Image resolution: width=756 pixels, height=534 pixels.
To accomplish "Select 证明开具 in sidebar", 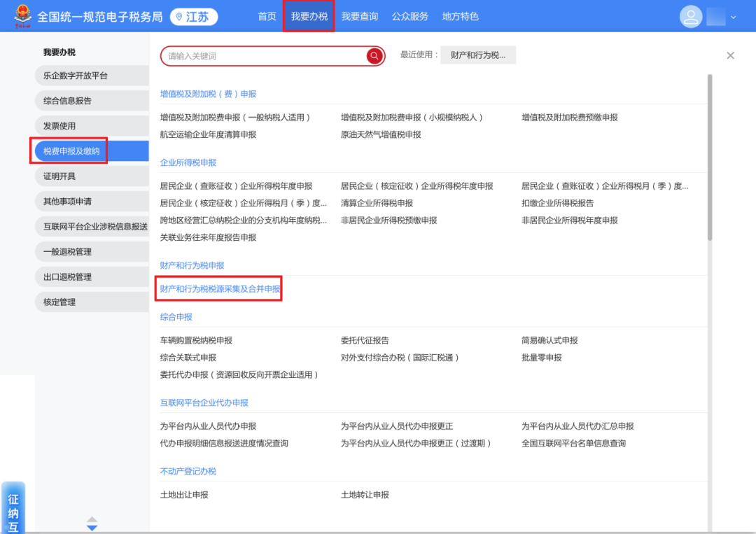I will tap(92, 176).
